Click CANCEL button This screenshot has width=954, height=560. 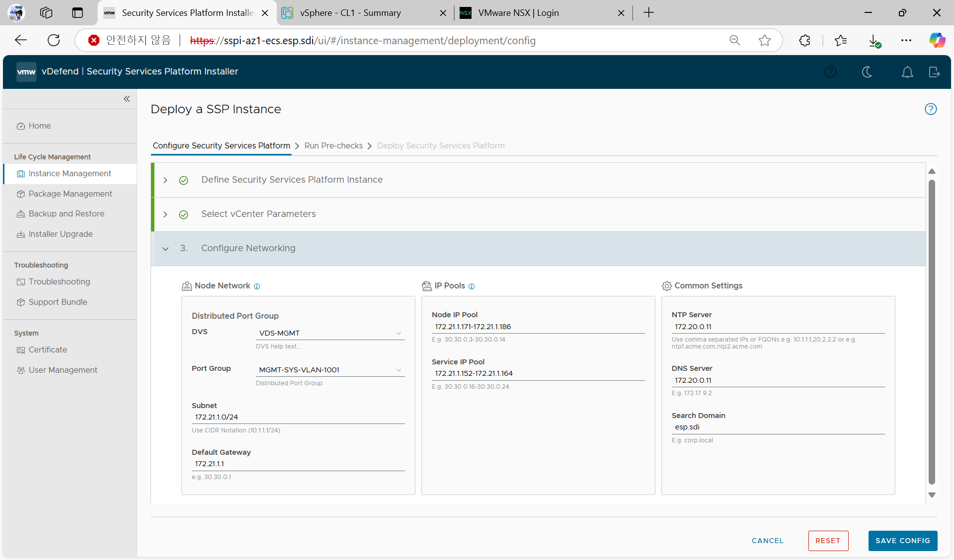click(x=767, y=541)
